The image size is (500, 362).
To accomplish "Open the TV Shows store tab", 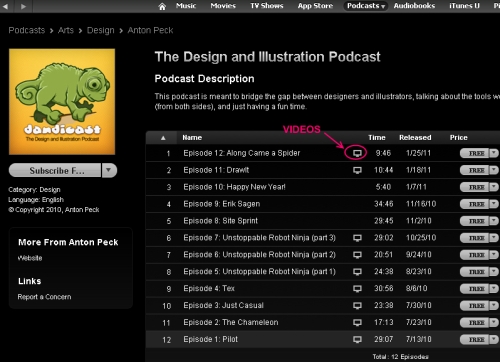I will (267, 6).
